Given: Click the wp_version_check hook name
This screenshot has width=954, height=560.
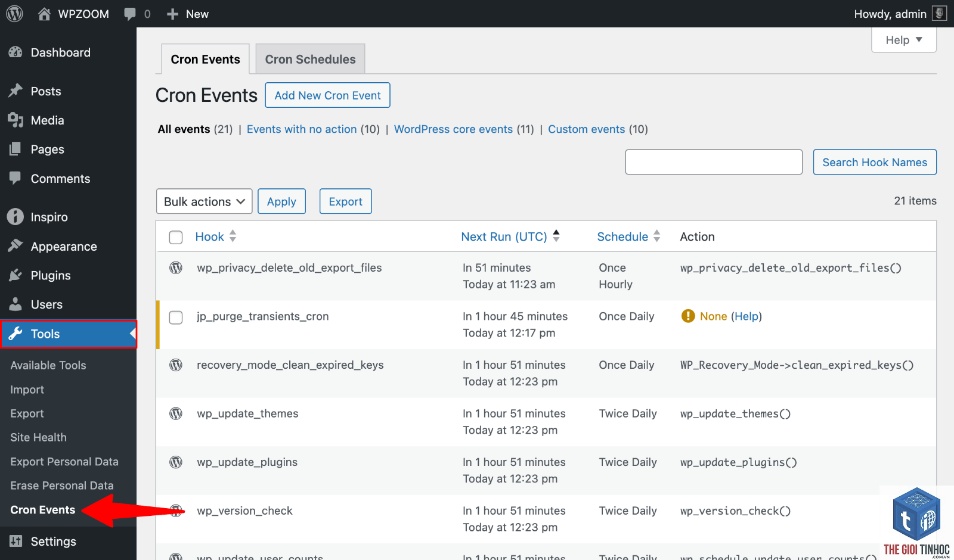Looking at the screenshot, I should click(x=244, y=511).
